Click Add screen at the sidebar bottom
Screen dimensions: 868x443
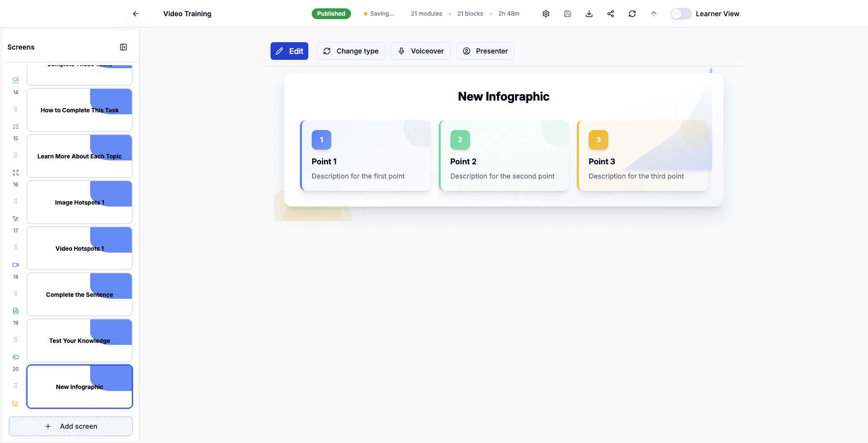click(x=71, y=426)
